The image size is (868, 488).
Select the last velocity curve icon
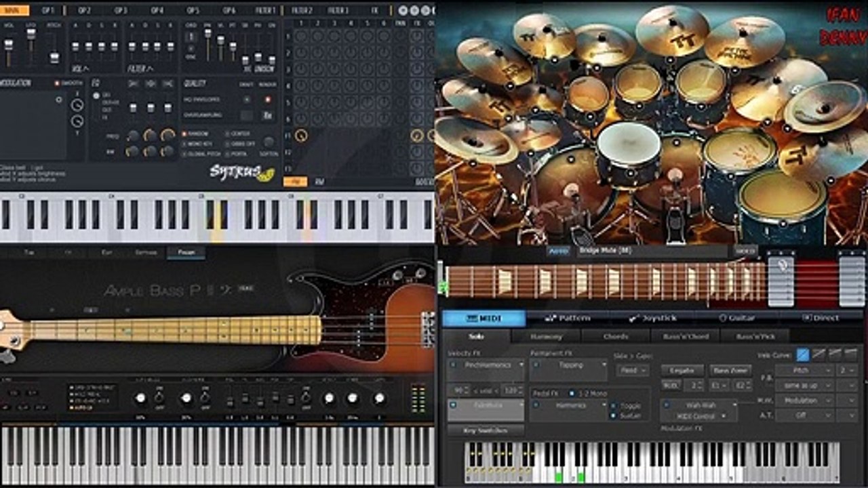(850, 354)
